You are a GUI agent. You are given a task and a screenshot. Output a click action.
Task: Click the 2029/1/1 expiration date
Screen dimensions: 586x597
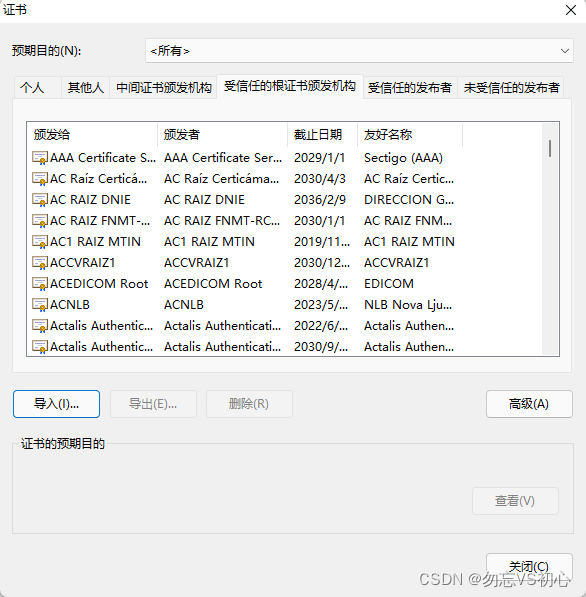[x=319, y=158]
